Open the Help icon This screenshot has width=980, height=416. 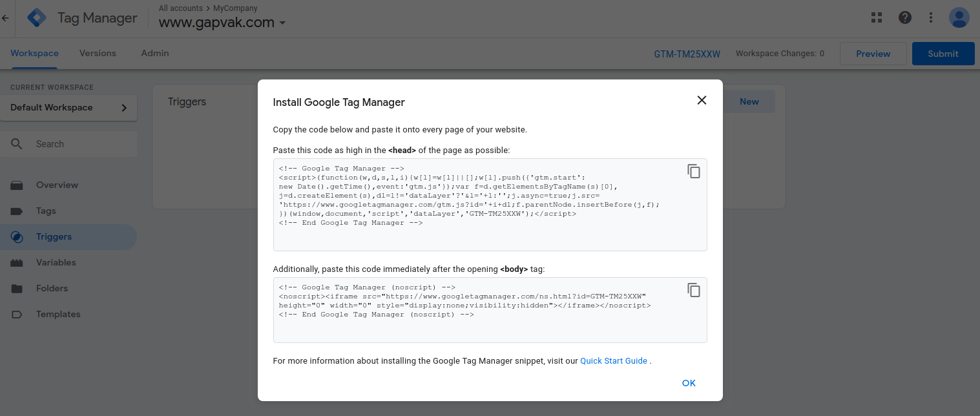(905, 17)
